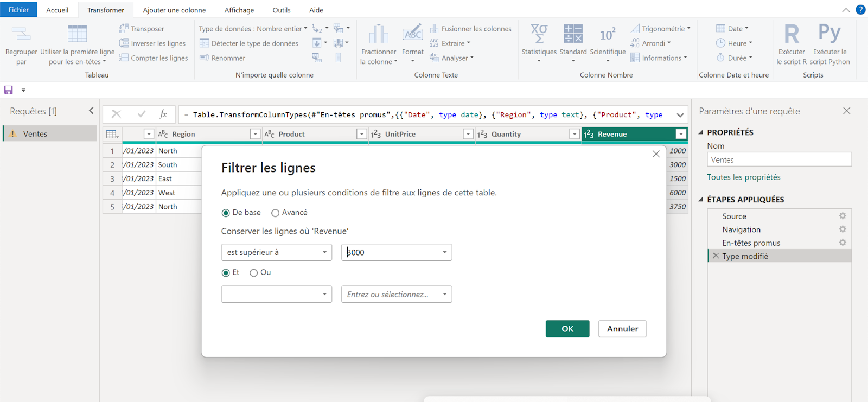Image resolution: width=868 pixels, height=402 pixels.
Task: Open the Date column tool dropdown
Action: pos(732,29)
